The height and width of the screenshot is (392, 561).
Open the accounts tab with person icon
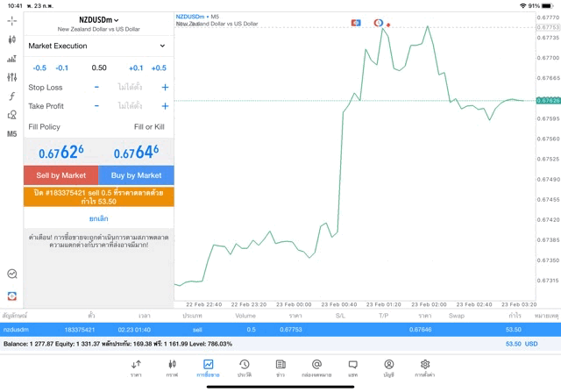[x=389, y=368]
